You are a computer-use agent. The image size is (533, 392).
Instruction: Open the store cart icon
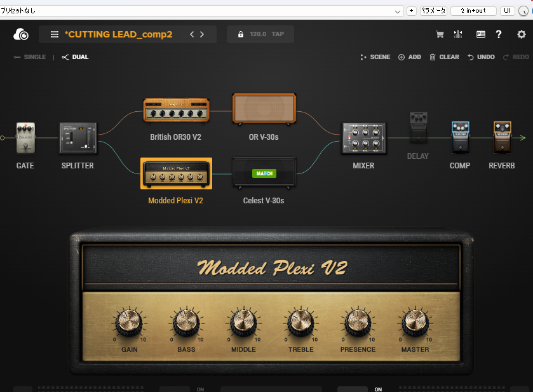[438, 34]
